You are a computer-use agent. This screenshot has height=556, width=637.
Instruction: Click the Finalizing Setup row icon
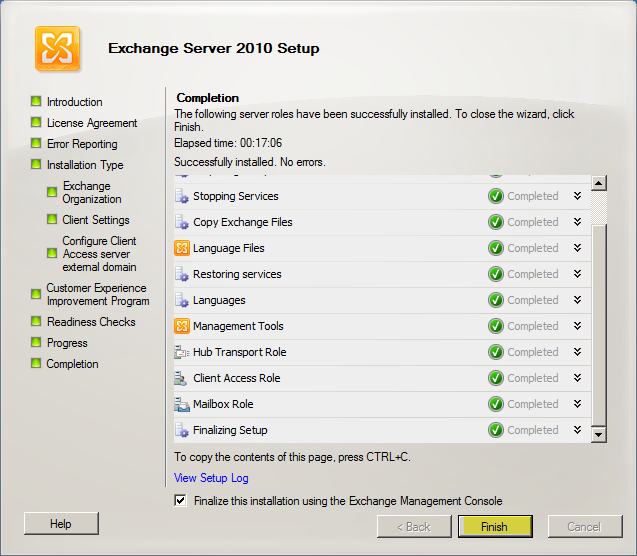[x=182, y=430]
